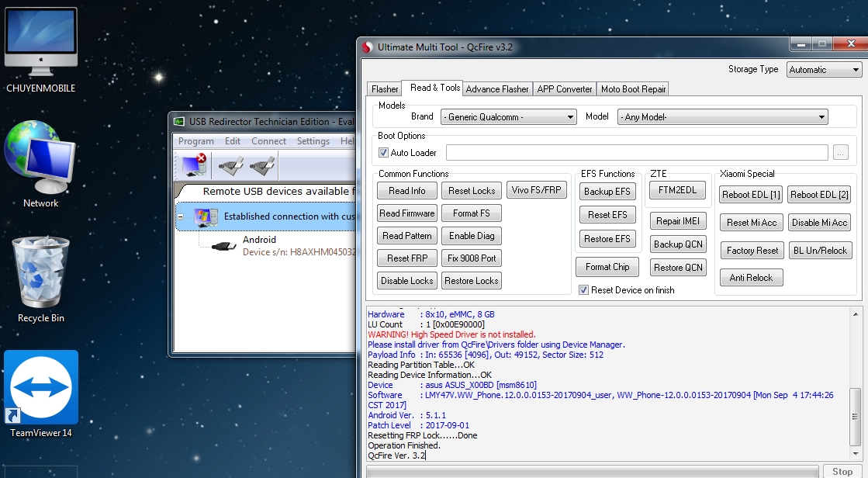Click the disconnect computer icon in USB Redirector toolbar
The height and width of the screenshot is (478, 868).
[194, 165]
